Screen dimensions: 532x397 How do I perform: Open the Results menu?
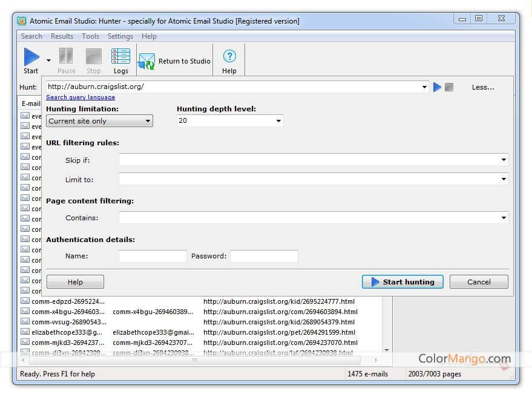click(x=62, y=36)
